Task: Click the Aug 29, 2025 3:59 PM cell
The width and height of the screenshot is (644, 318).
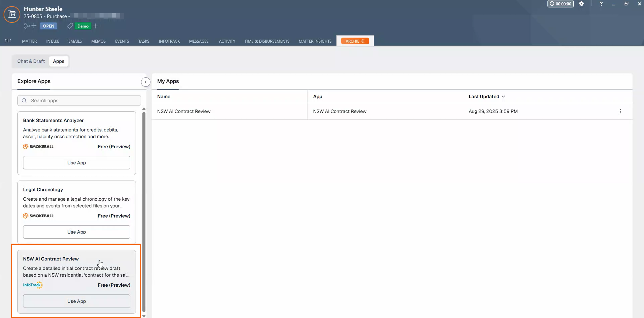Action: [493, 111]
